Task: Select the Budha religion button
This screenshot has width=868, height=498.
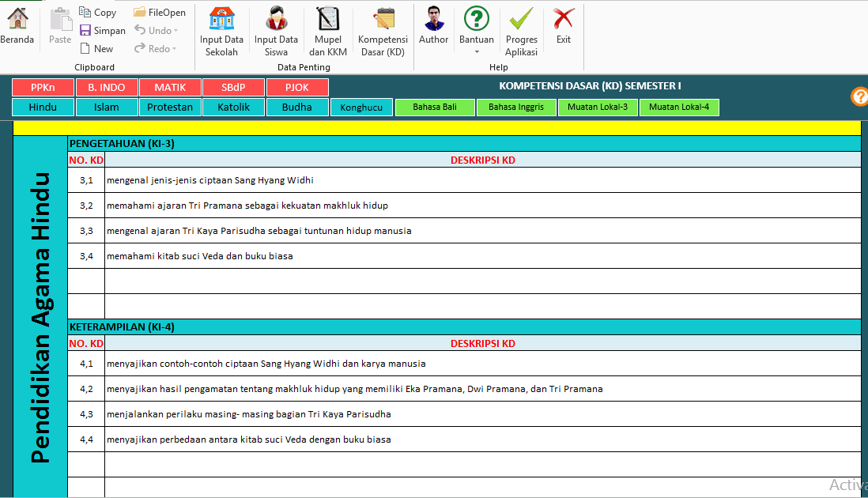Action: pyautogui.click(x=297, y=107)
